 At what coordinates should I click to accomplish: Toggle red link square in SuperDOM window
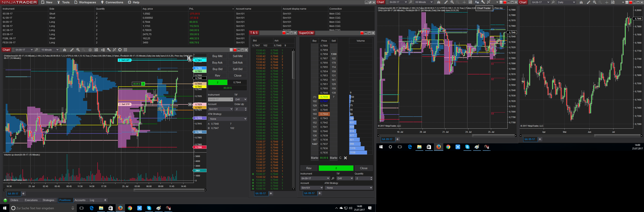tap(362, 33)
